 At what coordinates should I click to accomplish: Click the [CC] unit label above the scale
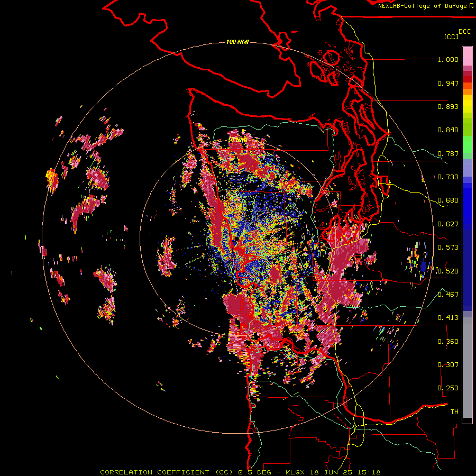(x=452, y=36)
